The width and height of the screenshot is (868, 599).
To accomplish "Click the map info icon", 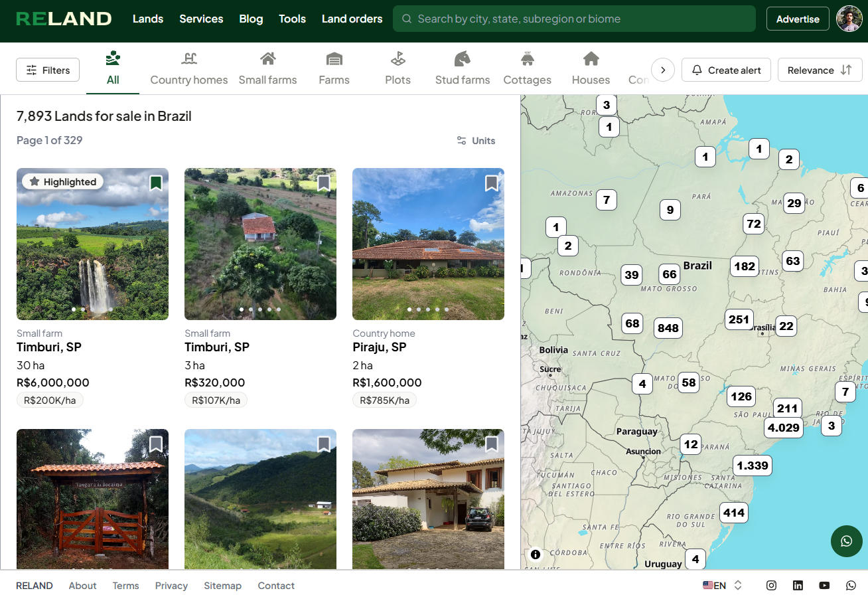I will [x=536, y=555].
